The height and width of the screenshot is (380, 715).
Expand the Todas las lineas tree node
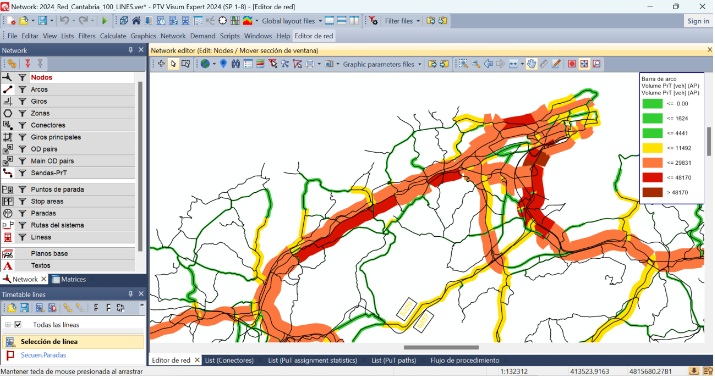[7, 325]
